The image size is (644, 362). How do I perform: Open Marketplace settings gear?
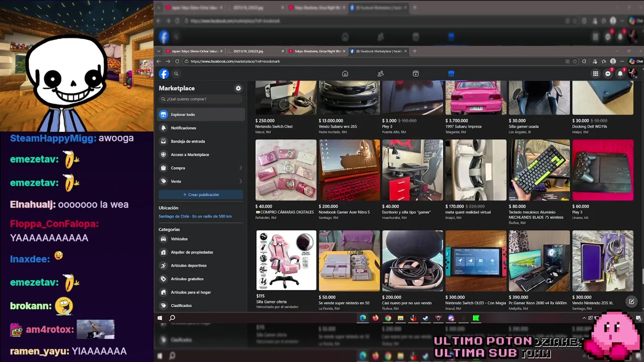(x=238, y=88)
